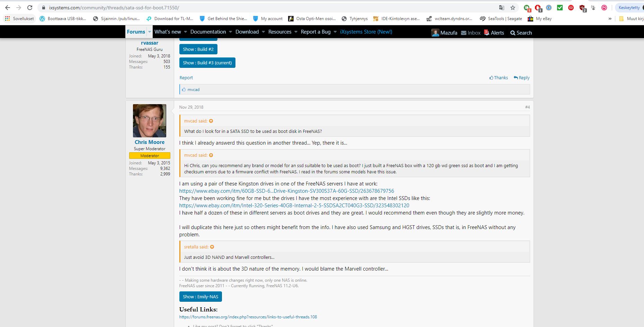Open the Muut kirjanmerkit bookmarks folder
The height and width of the screenshot is (327, 644).
pos(631,19)
